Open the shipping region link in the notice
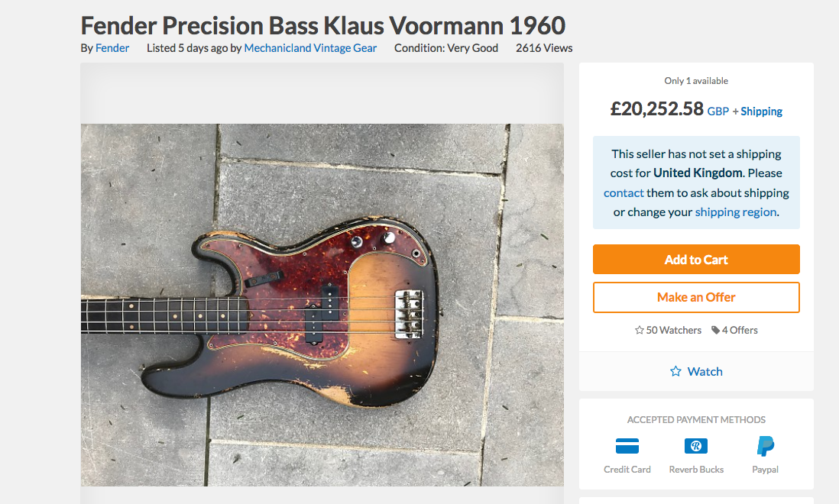Screen dimensions: 839x504 735,212
